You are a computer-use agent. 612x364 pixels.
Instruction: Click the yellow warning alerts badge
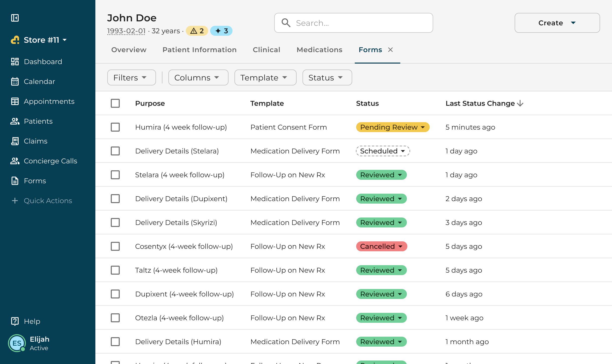197,31
